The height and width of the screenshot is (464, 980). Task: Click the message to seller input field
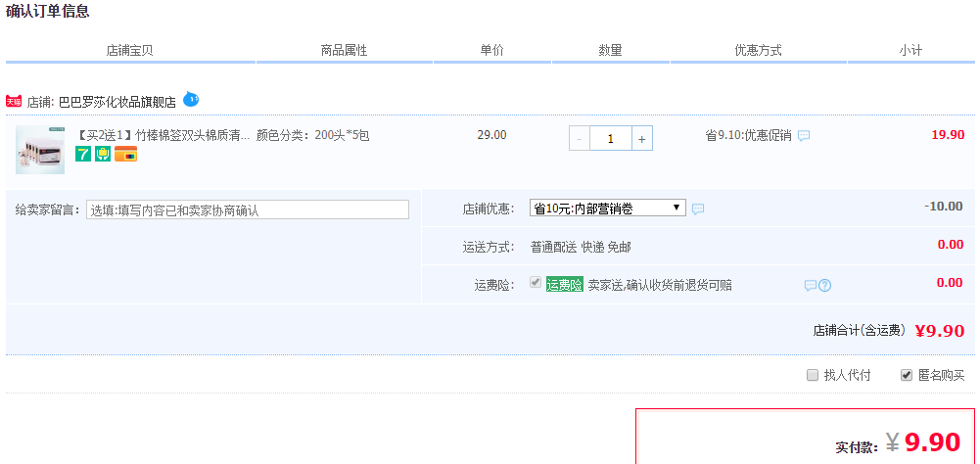click(x=248, y=210)
